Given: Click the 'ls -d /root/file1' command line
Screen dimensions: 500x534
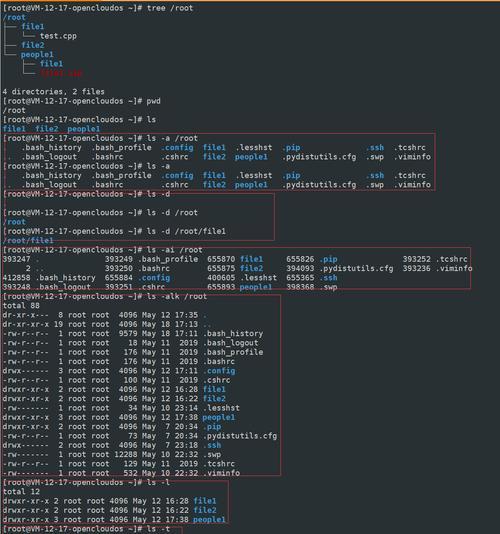Looking at the screenshot, I should 114,231.
